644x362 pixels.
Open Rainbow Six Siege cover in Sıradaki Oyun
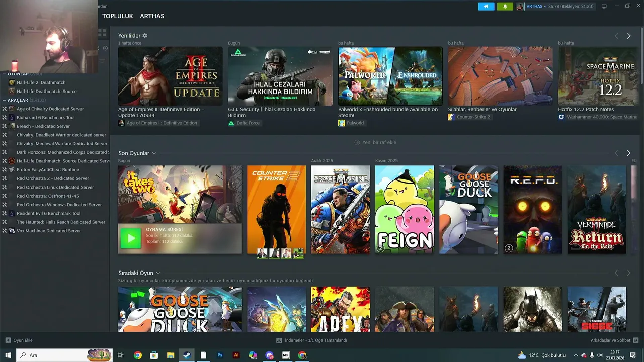pyautogui.click(x=597, y=309)
